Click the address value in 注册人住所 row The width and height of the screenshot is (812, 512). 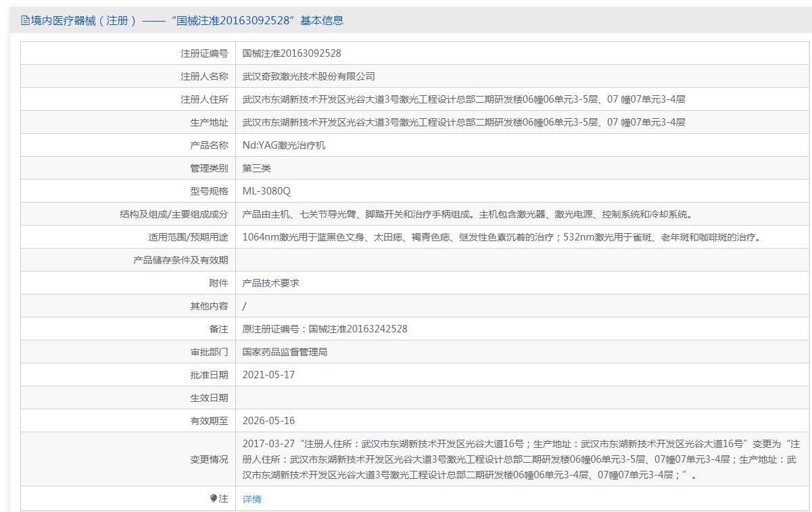pos(464,99)
